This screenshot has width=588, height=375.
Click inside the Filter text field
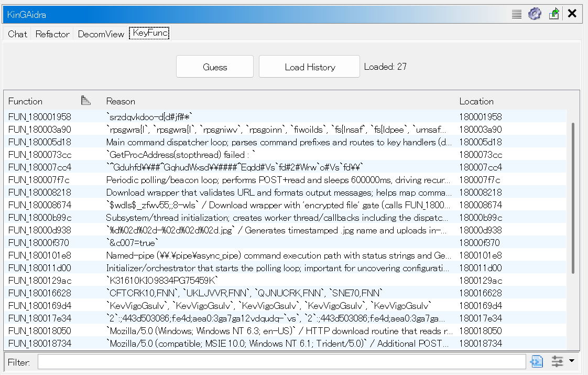coord(281,362)
